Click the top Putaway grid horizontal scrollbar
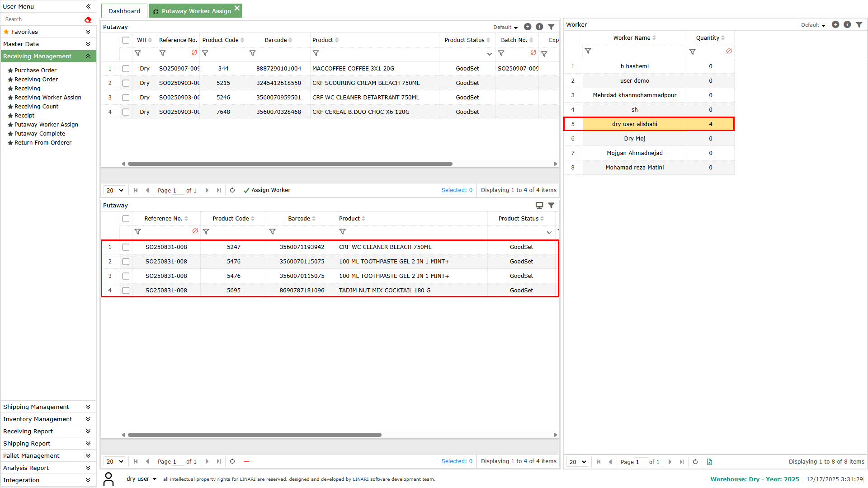This screenshot has width=868, height=488. pyautogui.click(x=290, y=164)
